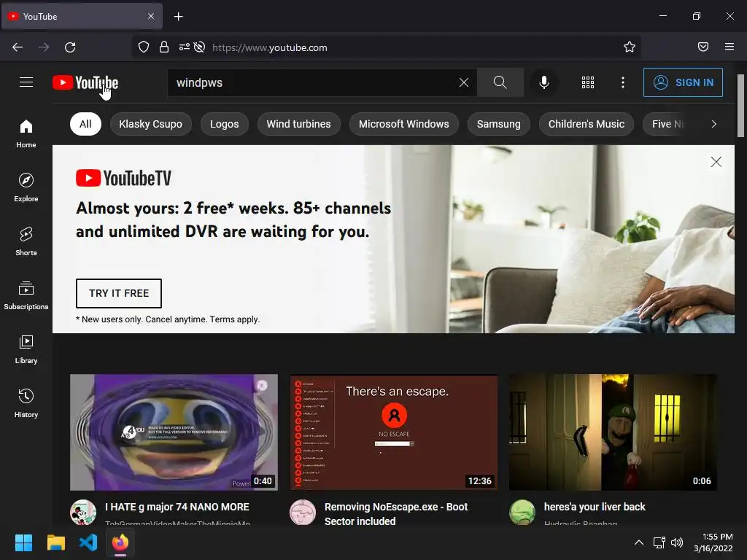Image resolution: width=747 pixels, height=560 pixels.
Task: Click the tracking protection shield icon
Action: click(x=144, y=47)
